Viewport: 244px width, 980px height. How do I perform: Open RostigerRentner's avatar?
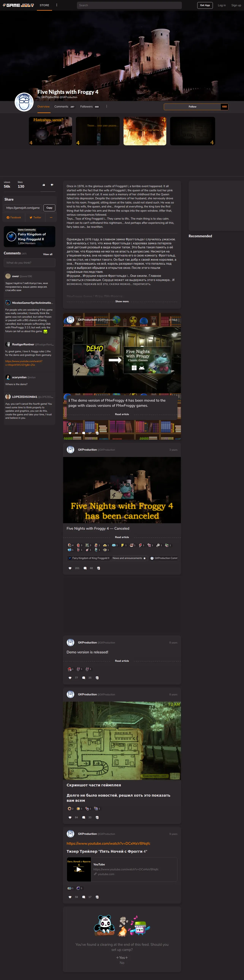[x=8, y=344]
